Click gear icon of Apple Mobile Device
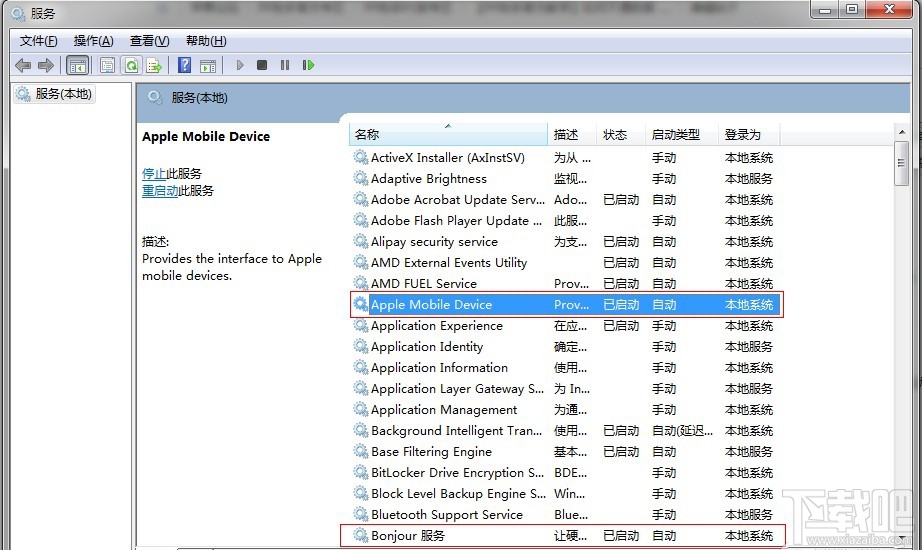This screenshot has height=550, width=922. (360, 304)
